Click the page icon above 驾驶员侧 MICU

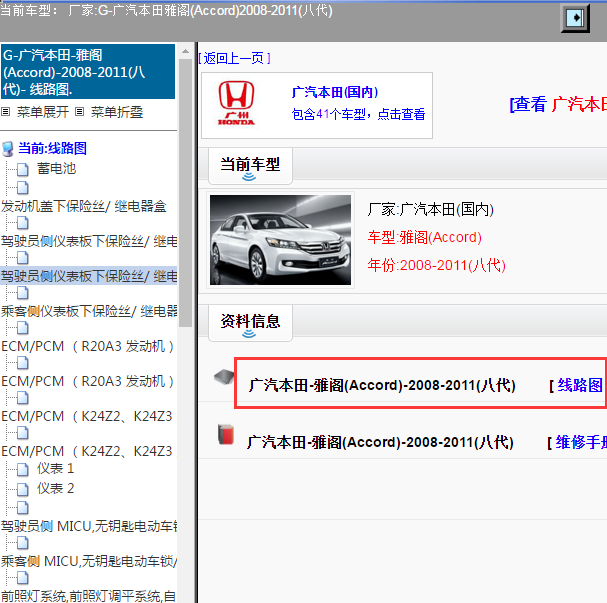[x=23, y=508]
